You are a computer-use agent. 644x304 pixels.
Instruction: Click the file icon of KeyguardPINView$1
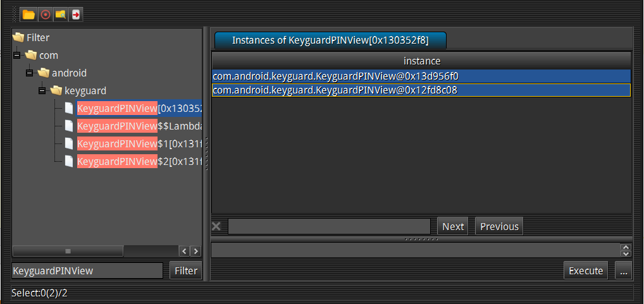click(x=69, y=143)
